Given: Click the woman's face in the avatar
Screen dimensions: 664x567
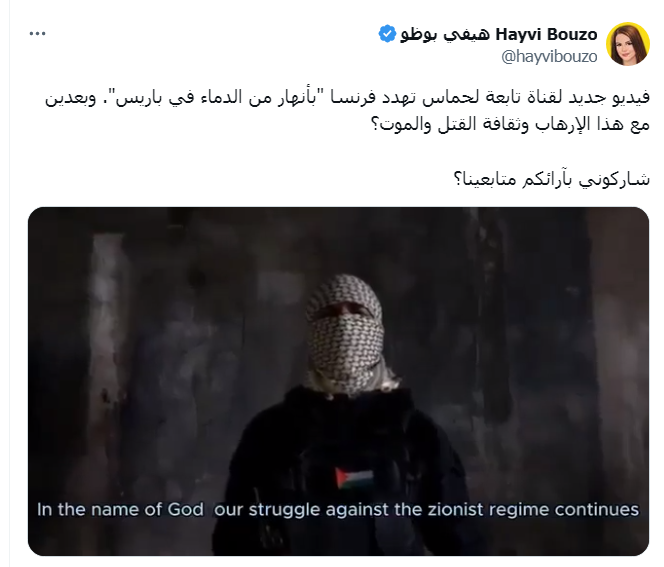Looking at the screenshot, I should tap(630, 48).
